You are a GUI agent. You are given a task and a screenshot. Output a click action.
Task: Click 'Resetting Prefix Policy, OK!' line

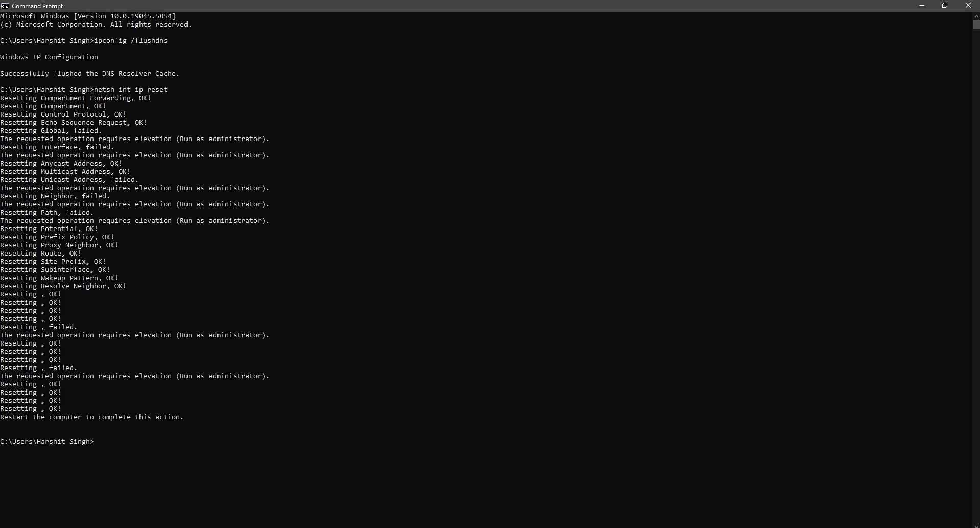coord(57,237)
